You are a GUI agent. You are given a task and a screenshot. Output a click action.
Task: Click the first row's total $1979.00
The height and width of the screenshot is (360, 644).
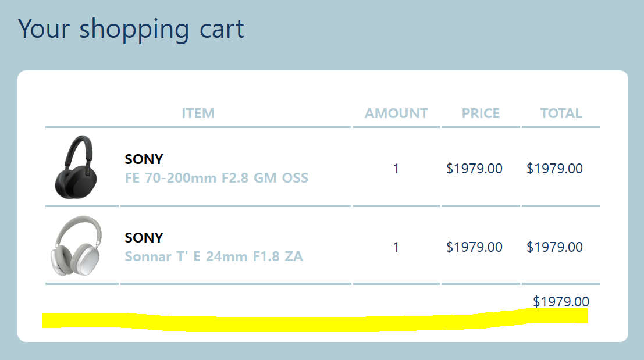tap(554, 169)
